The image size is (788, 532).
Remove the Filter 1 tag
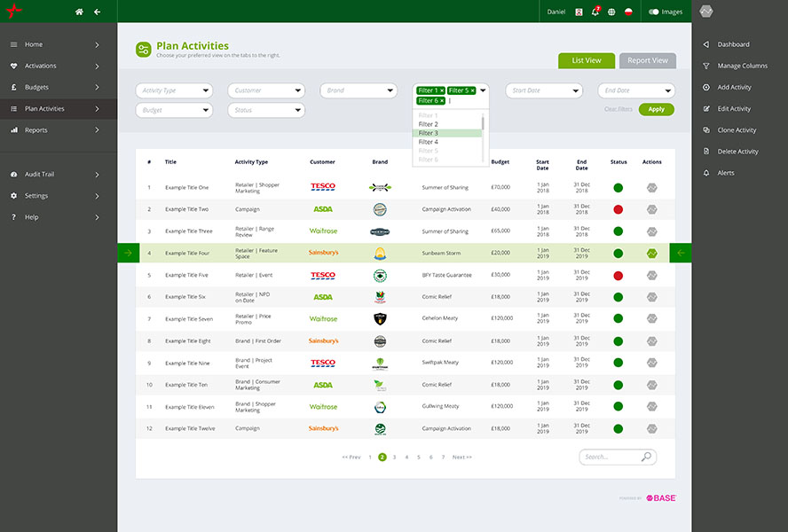point(442,90)
